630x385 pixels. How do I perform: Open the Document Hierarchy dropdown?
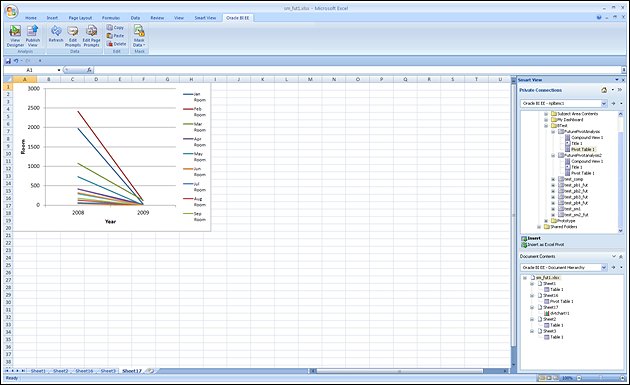point(604,267)
